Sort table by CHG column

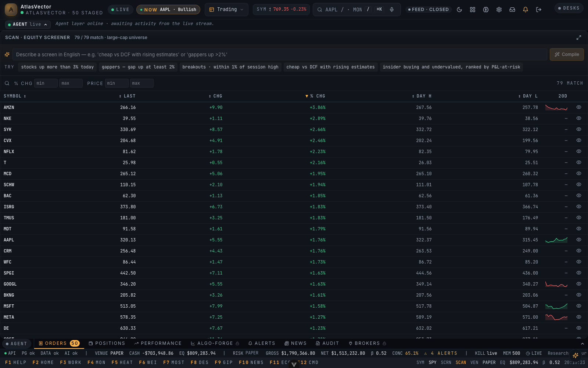point(215,96)
